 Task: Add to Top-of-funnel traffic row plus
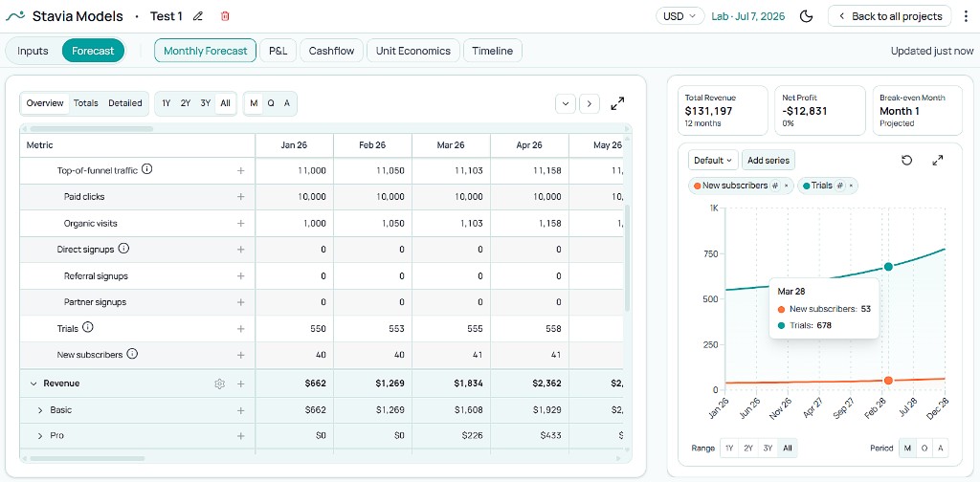coord(240,170)
